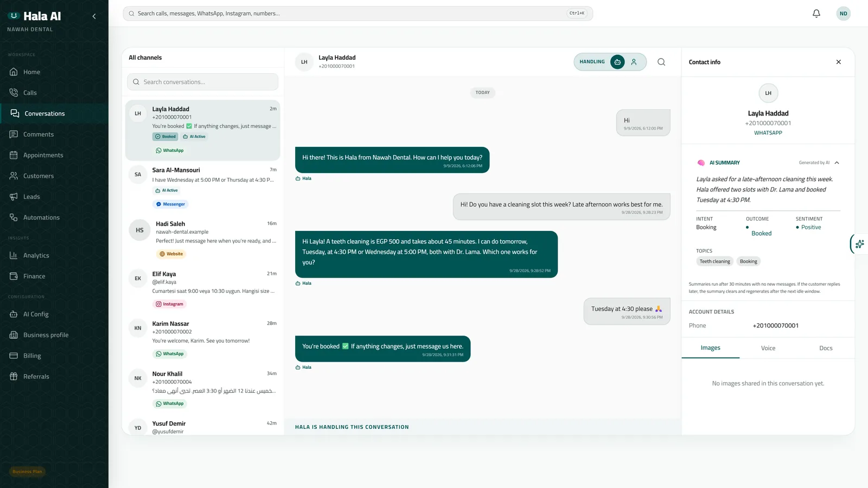Image resolution: width=868 pixels, height=488 pixels.
Task: Focus the global search bar
Action: pos(358,14)
